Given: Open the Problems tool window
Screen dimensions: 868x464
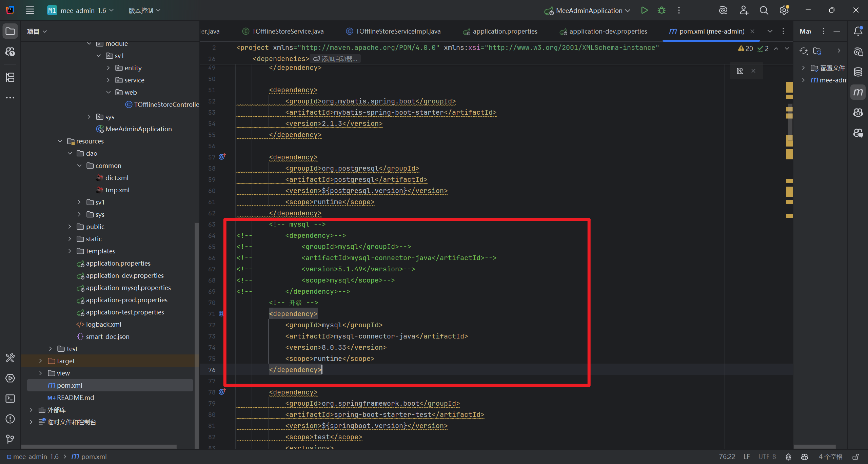Looking at the screenshot, I should pos(10,419).
